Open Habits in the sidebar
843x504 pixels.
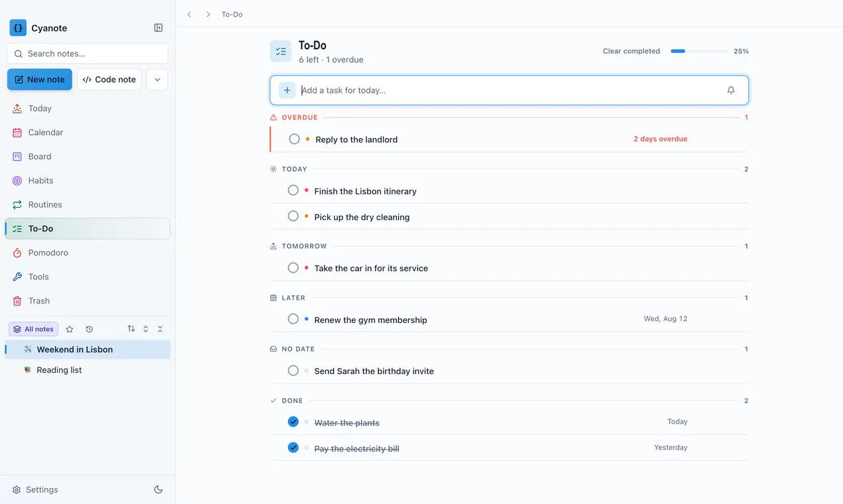tap(88, 180)
